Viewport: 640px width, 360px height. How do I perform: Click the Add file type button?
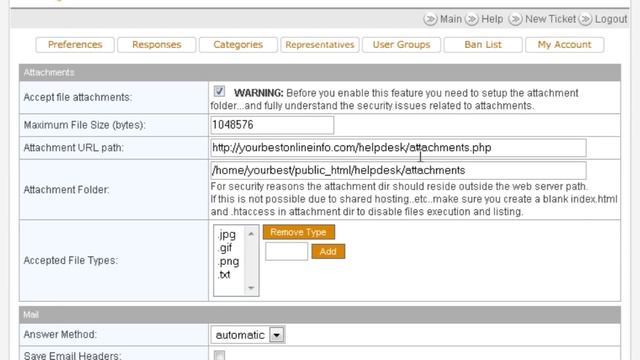click(x=328, y=251)
